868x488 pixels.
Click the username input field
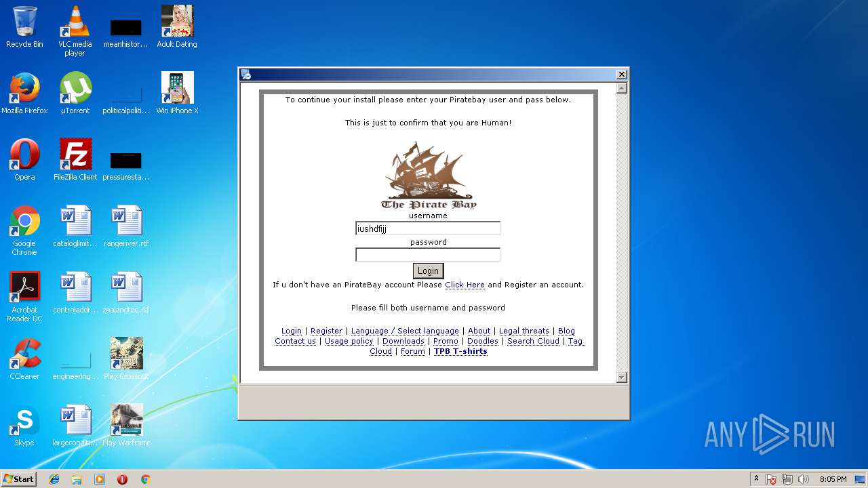(428, 228)
